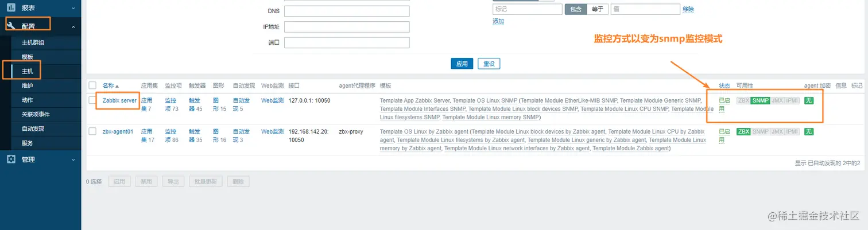
Task: Open 触发器 45 for Zabbix server
Action: point(196,104)
